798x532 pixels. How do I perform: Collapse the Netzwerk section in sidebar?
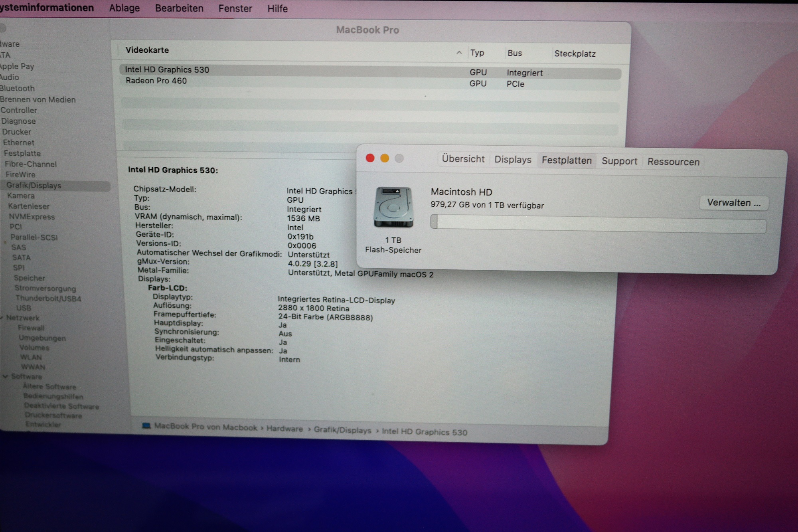(2, 318)
